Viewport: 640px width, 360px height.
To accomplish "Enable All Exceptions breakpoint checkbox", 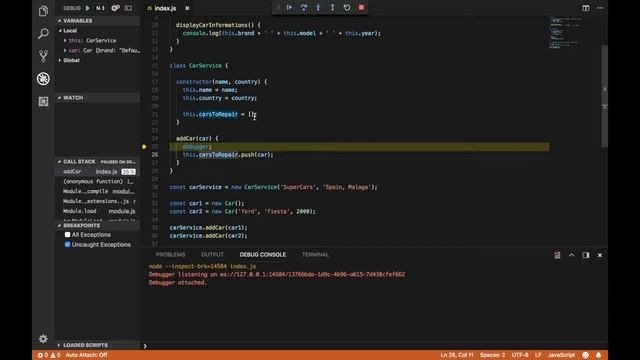I will point(67,235).
